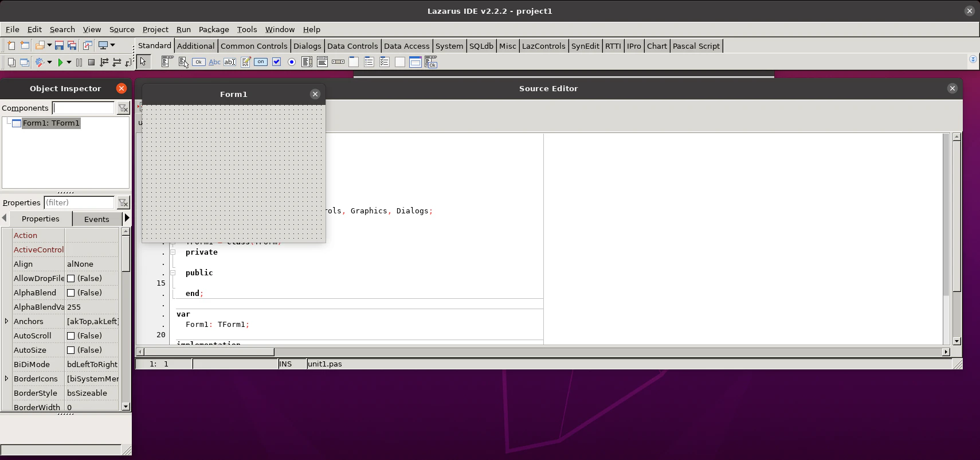The height and width of the screenshot is (460, 980).
Task: Select the TButton palette component
Action: click(199, 62)
